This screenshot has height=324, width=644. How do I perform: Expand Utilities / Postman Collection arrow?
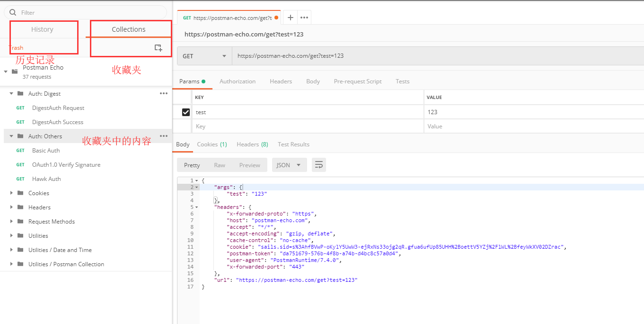tap(11, 264)
